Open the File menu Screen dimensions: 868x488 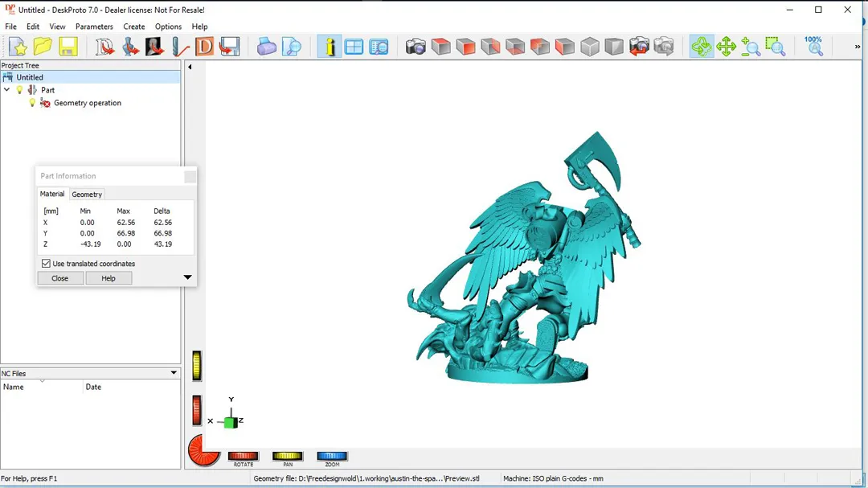pos(10,27)
